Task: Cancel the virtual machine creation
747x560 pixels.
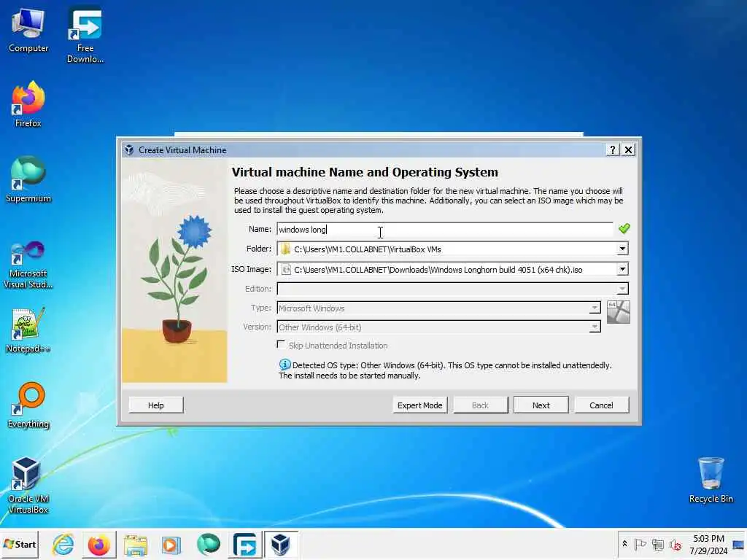Action: (x=601, y=405)
